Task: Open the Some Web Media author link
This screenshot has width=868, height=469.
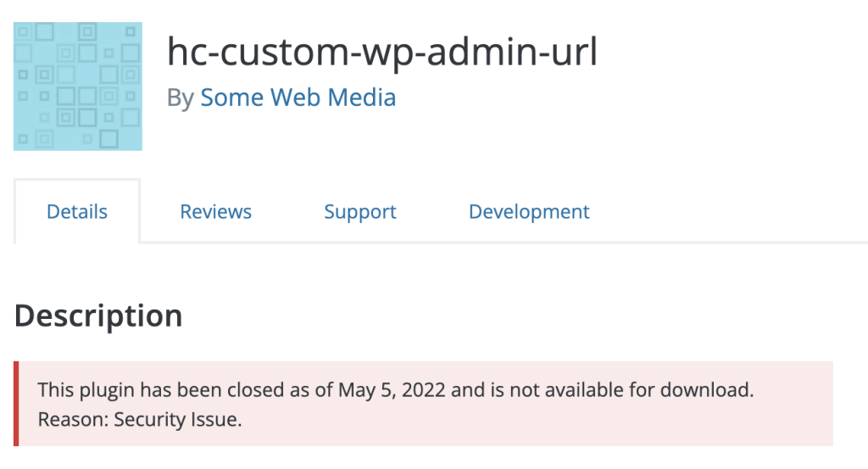Action: coord(298,98)
